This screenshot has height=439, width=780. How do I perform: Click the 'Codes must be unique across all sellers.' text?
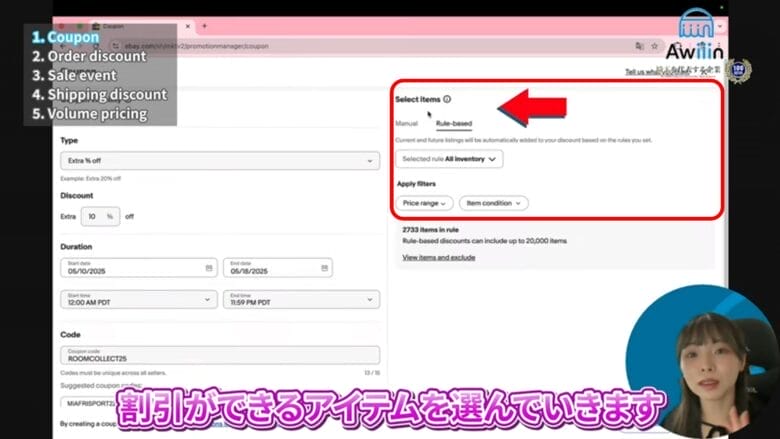tap(113, 372)
